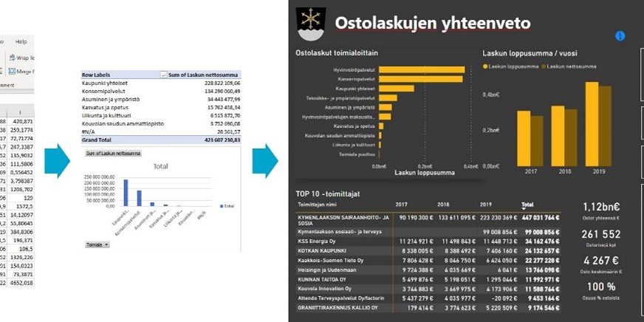Click the Ostolaskujen yhteenveto title
This screenshot has width=644, height=322.
tap(433, 23)
